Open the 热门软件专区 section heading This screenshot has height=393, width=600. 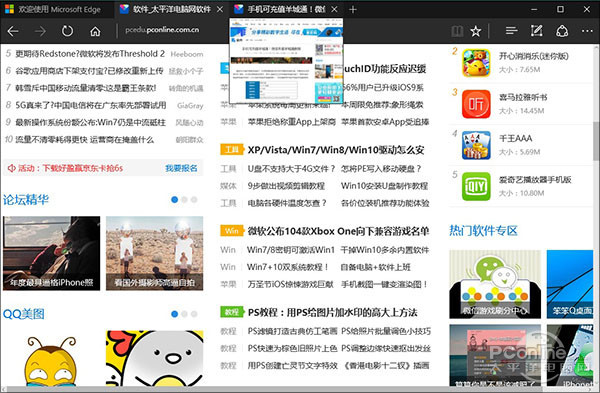(483, 230)
